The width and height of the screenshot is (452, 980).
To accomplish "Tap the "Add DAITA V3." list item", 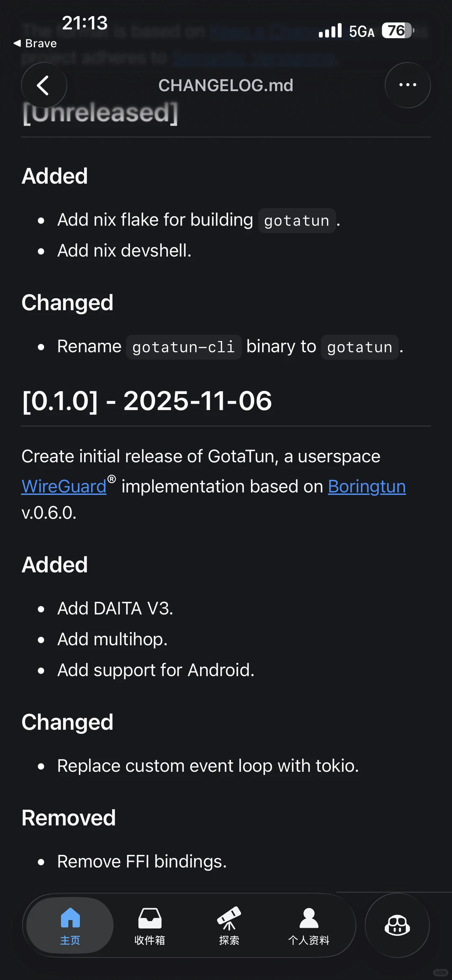I will click(x=115, y=609).
